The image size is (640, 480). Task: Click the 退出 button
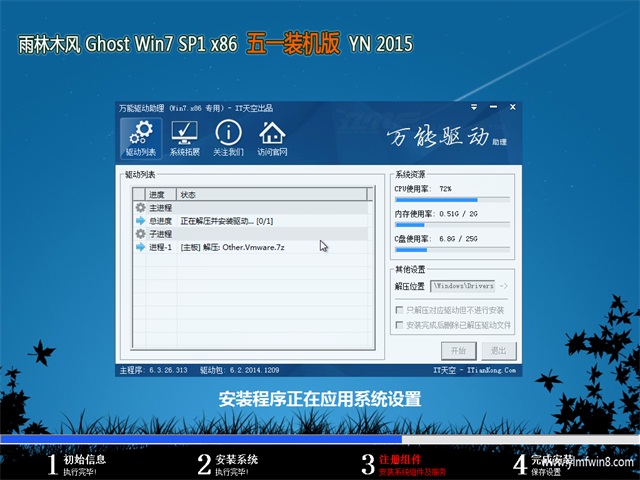[498, 351]
